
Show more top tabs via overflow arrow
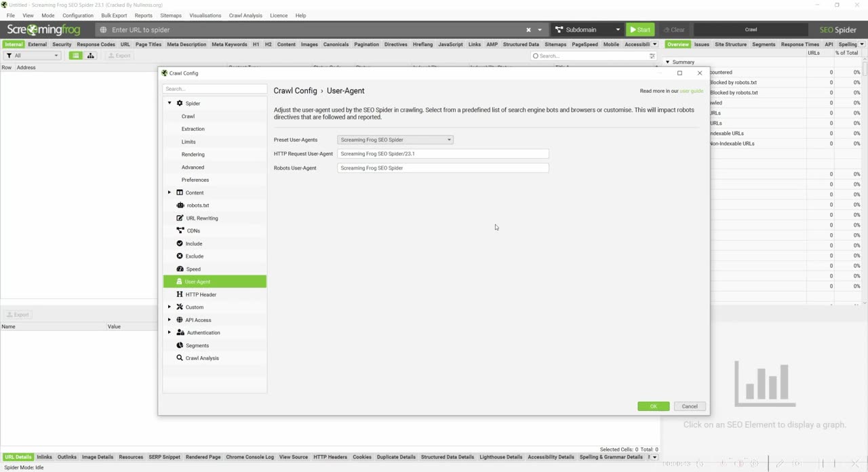(654, 44)
